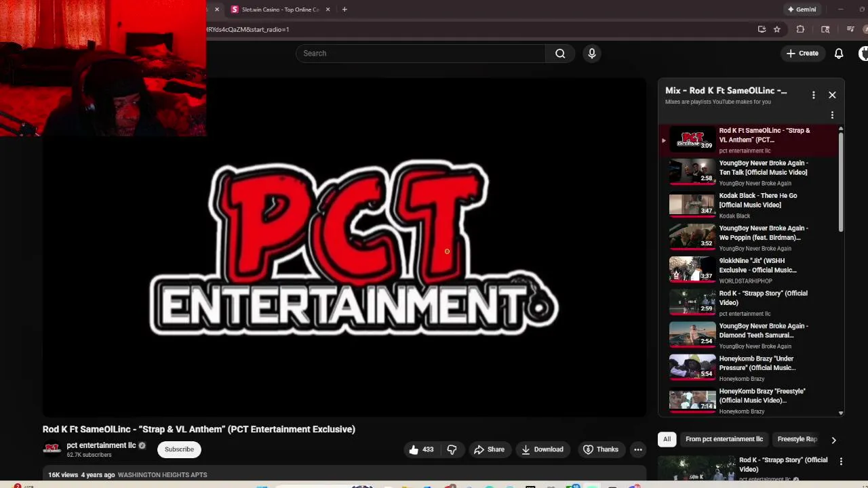868x488 pixels.
Task: Select Kodak Black There He Go video
Action: click(749, 205)
